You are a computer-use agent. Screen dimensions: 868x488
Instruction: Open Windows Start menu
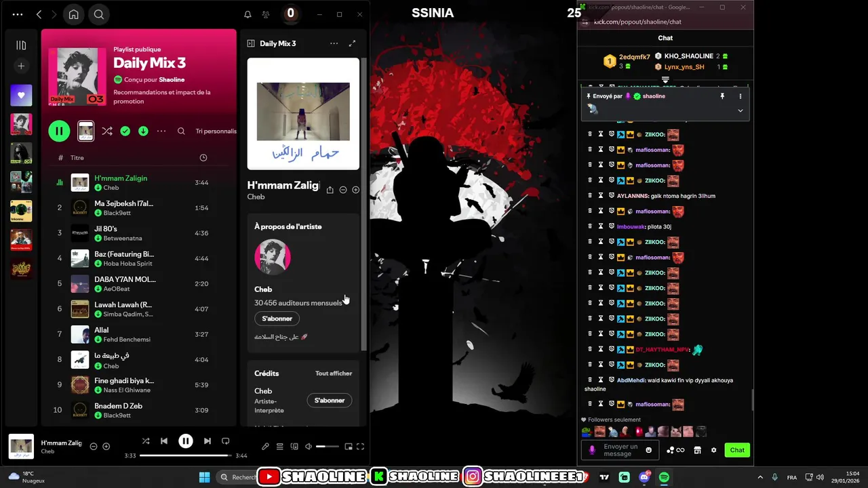coord(204,477)
